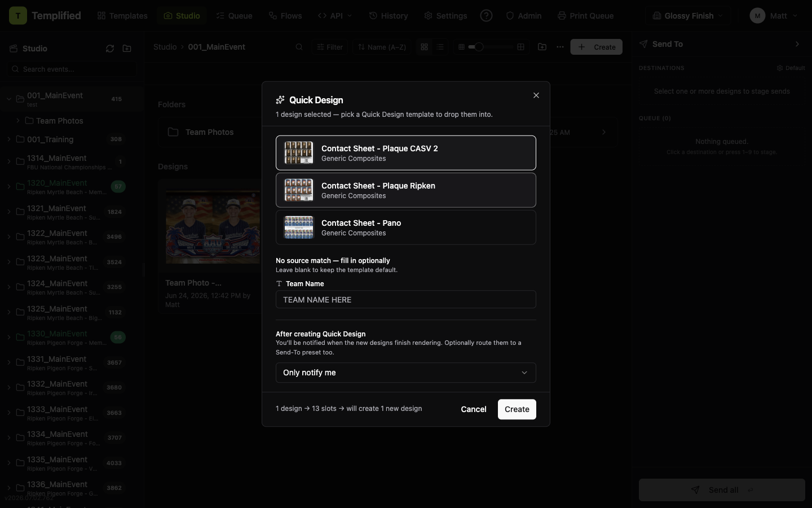The image size is (812, 508).
Task: Cancel the Quick Design dialog
Action: point(474,409)
